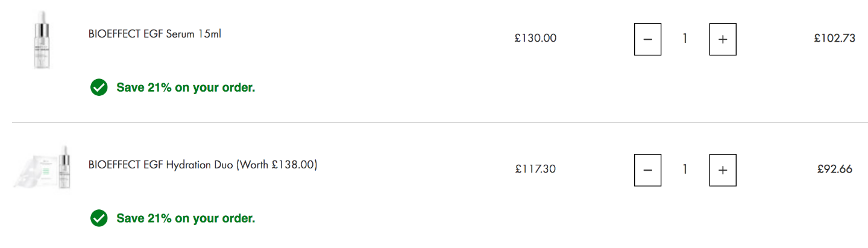Screen dimensions: 868x248
Task: Decrease quantity of EGF Hydration Duo
Action: coord(647,170)
